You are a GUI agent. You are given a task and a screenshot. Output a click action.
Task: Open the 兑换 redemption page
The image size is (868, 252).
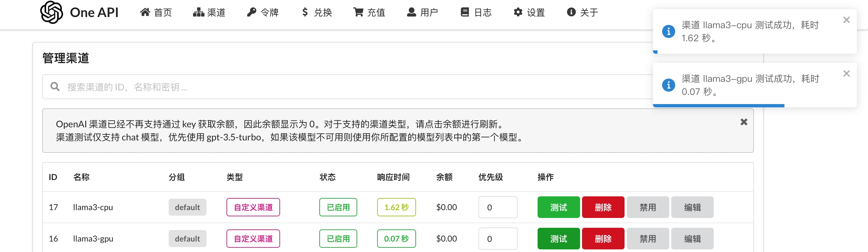pos(317,12)
